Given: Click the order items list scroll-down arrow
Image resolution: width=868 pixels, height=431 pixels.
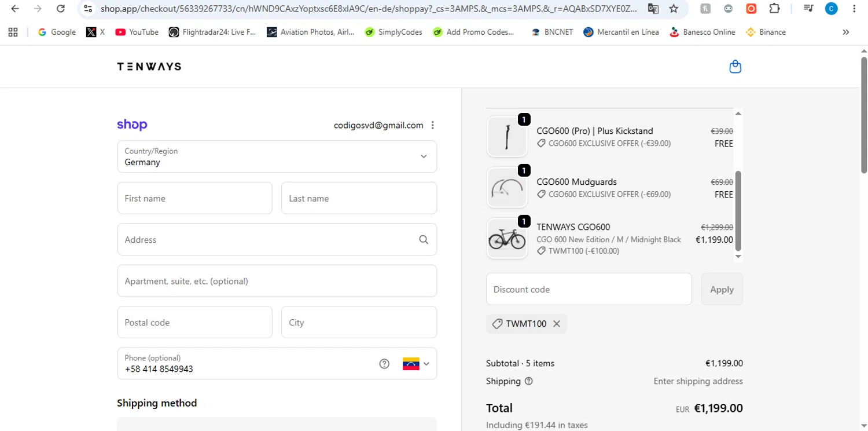Looking at the screenshot, I should pyautogui.click(x=738, y=257).
